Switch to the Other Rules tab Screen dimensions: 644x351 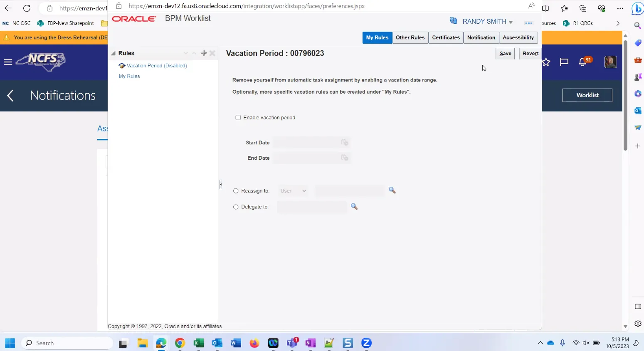(410, 37)
